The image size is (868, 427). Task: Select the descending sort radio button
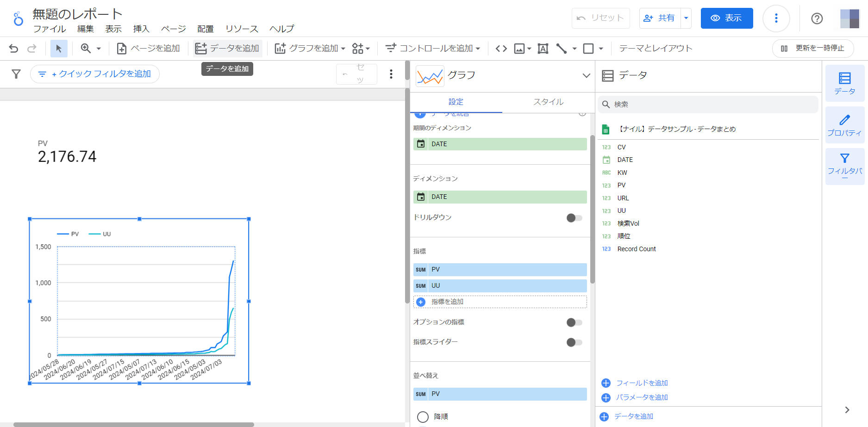coord(423,417)
